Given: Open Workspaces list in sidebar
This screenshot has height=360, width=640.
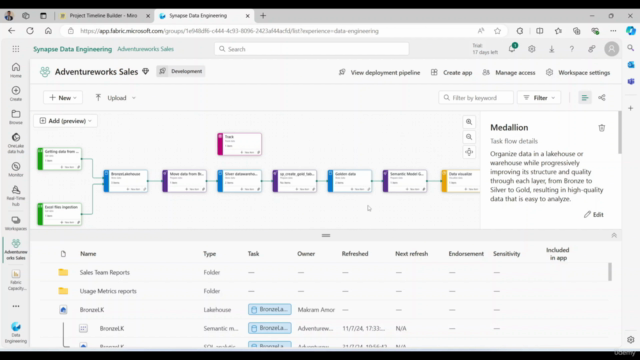Looking at the screenshot, I should [x=16, y=223].
